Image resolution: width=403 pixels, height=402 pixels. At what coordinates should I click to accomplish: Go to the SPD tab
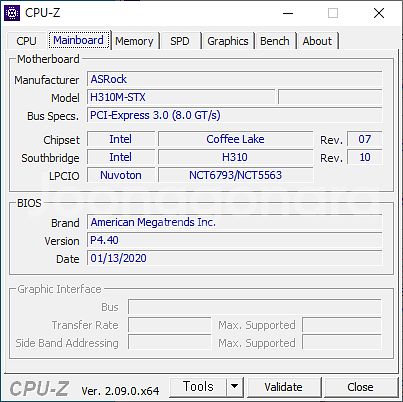(180, 41)
